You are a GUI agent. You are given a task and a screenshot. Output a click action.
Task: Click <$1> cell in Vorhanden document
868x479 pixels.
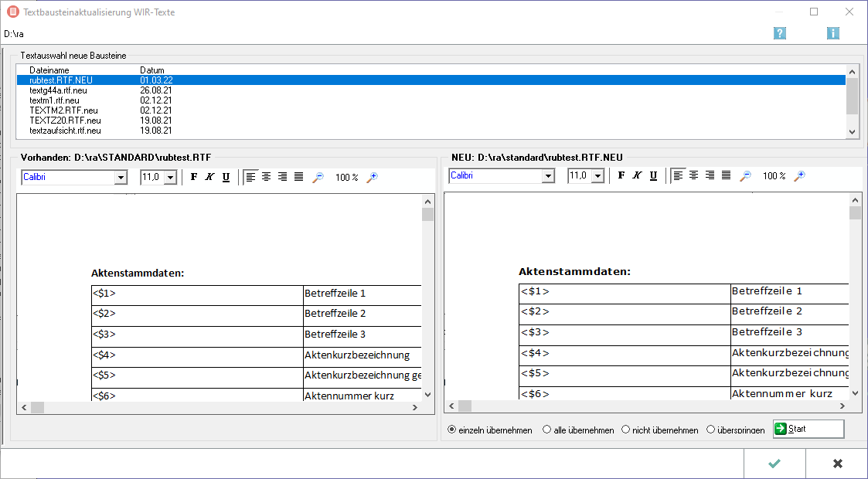pos(197,295)
